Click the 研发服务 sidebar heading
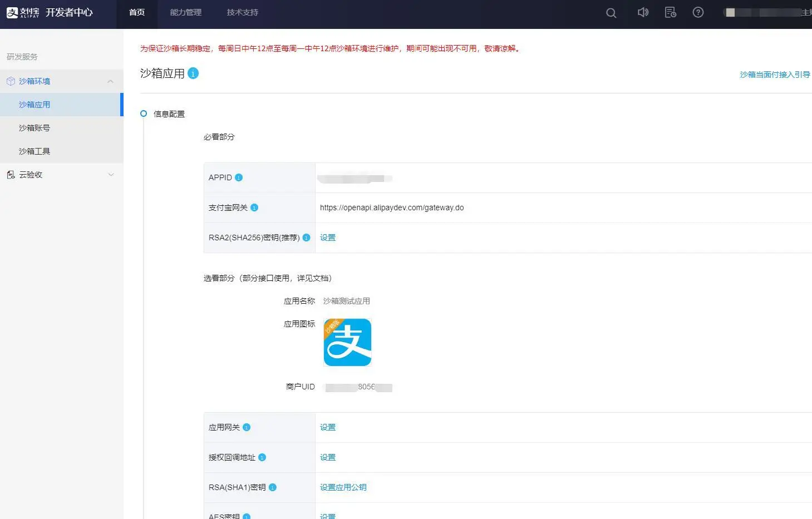The width and height of the screenshot is (812, 519). point(22,57)
